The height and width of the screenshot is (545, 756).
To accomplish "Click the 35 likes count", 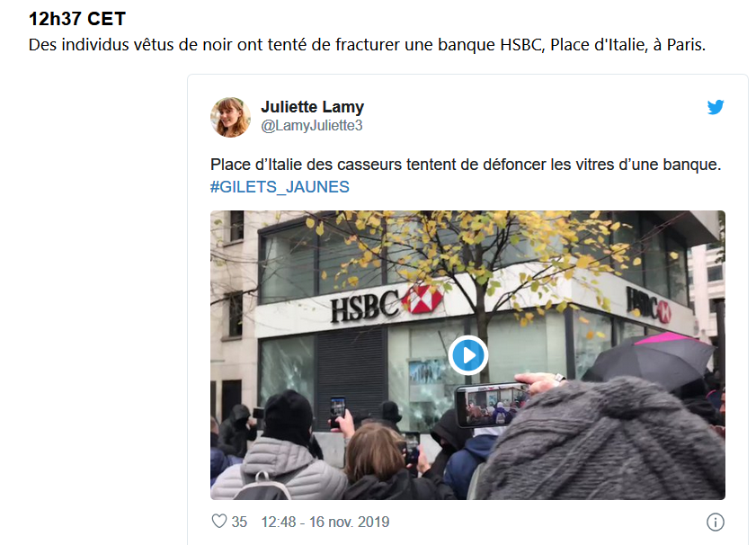I will (239, 522).
